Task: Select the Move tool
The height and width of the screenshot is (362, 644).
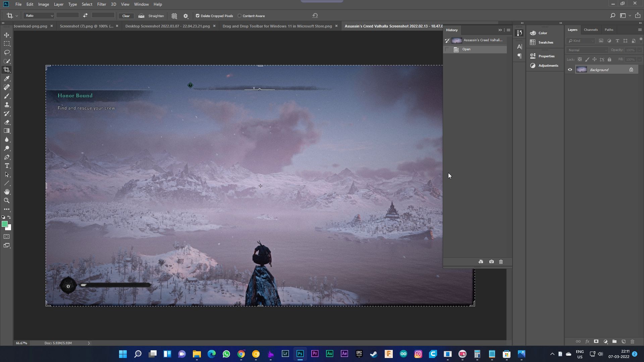Action: point(7,35)
